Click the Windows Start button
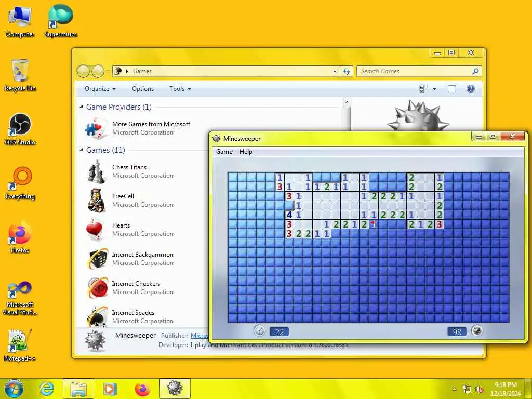This screenshot has width=532, height=399. 14,389
